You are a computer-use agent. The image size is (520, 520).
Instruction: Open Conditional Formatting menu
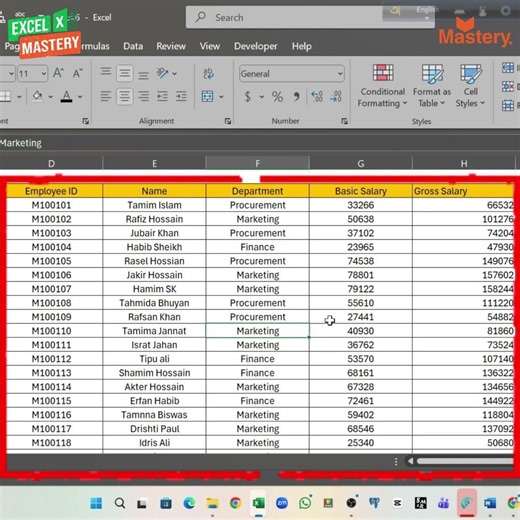(x=382, y=86)
